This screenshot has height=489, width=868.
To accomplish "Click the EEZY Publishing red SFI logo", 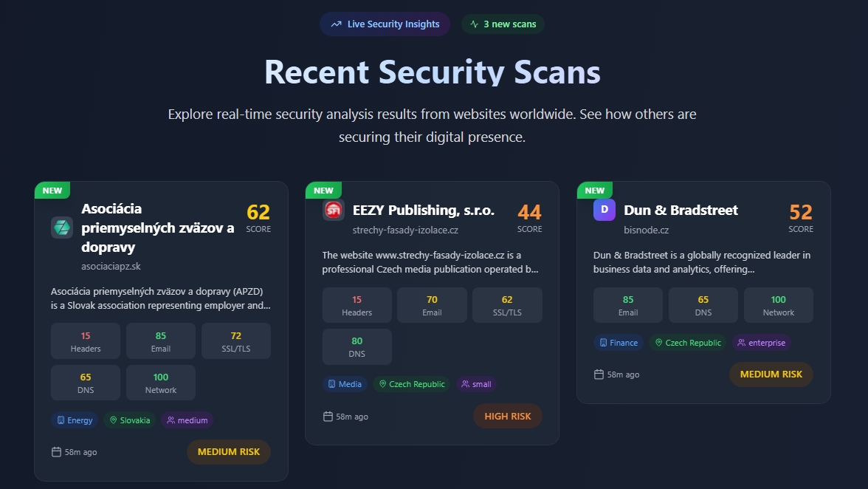I will [x=334, y=211].
